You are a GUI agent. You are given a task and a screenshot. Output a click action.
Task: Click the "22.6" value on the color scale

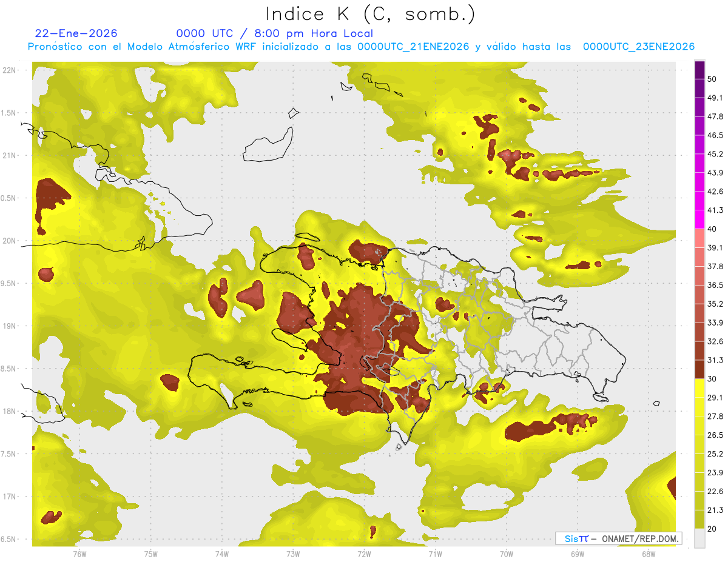point(715,492)
